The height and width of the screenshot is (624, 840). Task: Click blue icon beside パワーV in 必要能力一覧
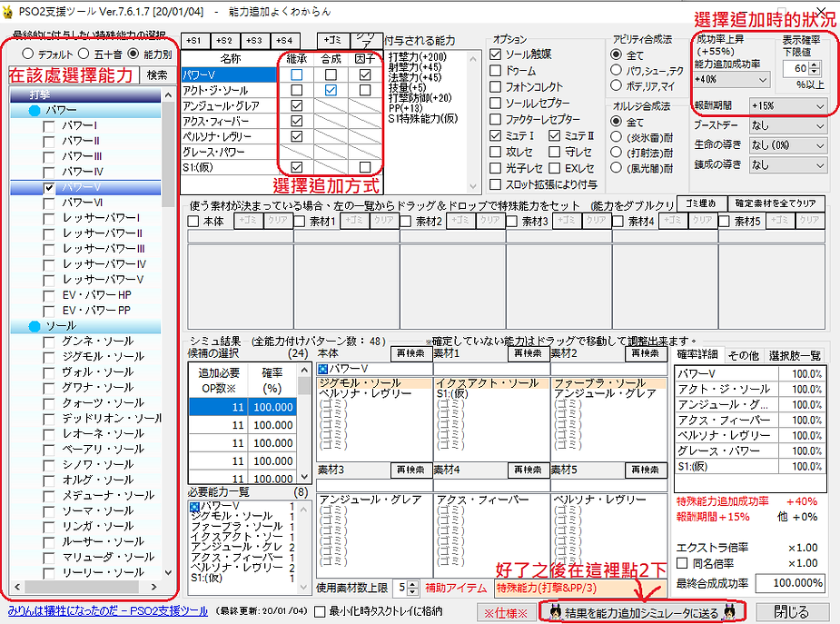[195, 506]
